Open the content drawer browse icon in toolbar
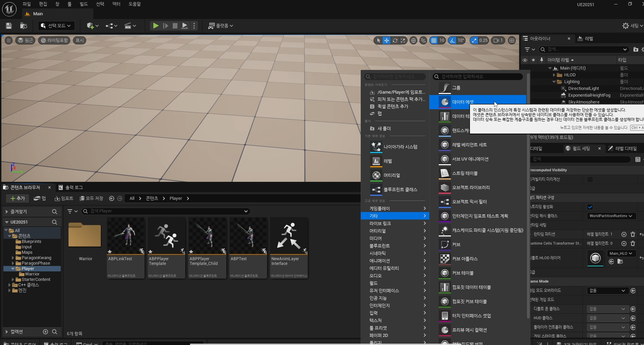Screen dimensions: 644x345 (23, 26)
